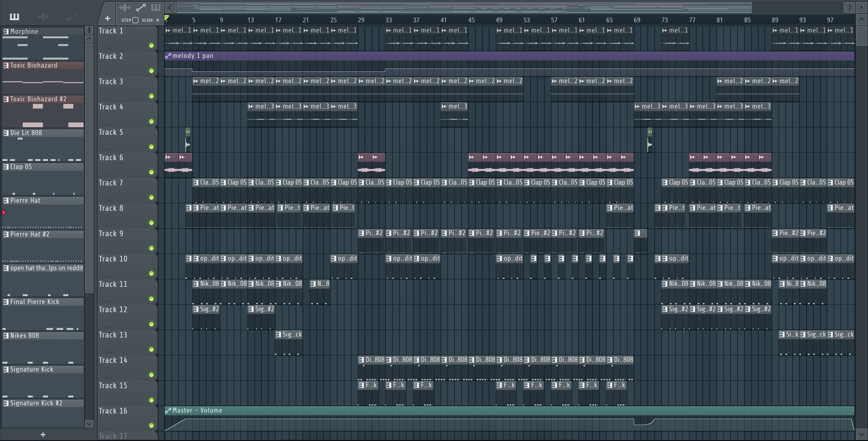
Task: Open Track 9 options via three dots
Action: tap(108, 250)
